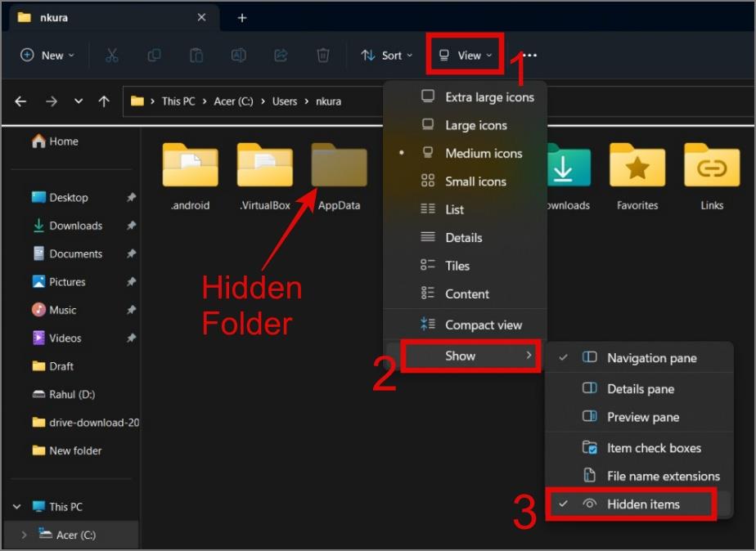Viewport: 756px width, 551px height.
Task: Click the Delete trash icon
Action: tap(323, 56)
